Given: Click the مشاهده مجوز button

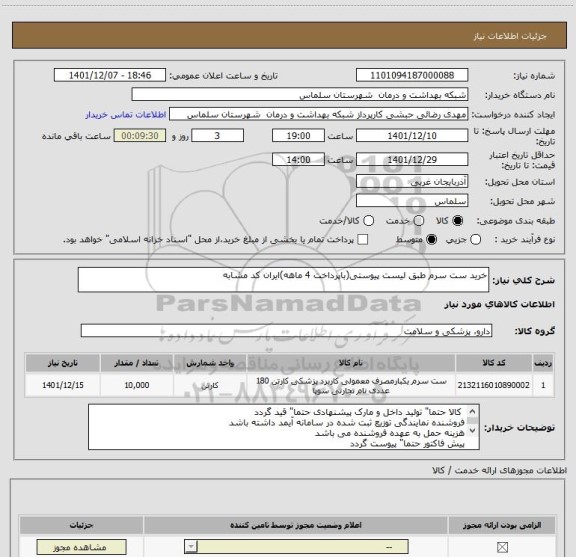Looking at the screenshot, I should 82,547.
